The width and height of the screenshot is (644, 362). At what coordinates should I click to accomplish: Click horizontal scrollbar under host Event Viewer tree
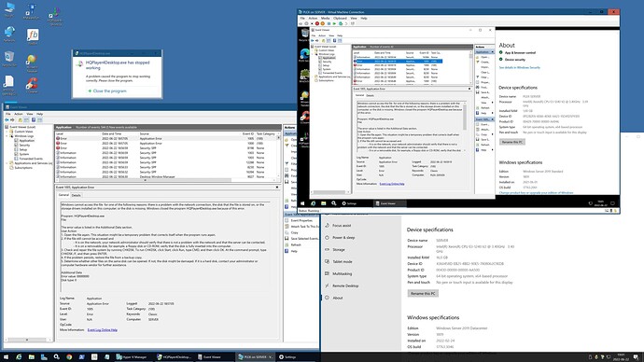[x=27, y=340]
